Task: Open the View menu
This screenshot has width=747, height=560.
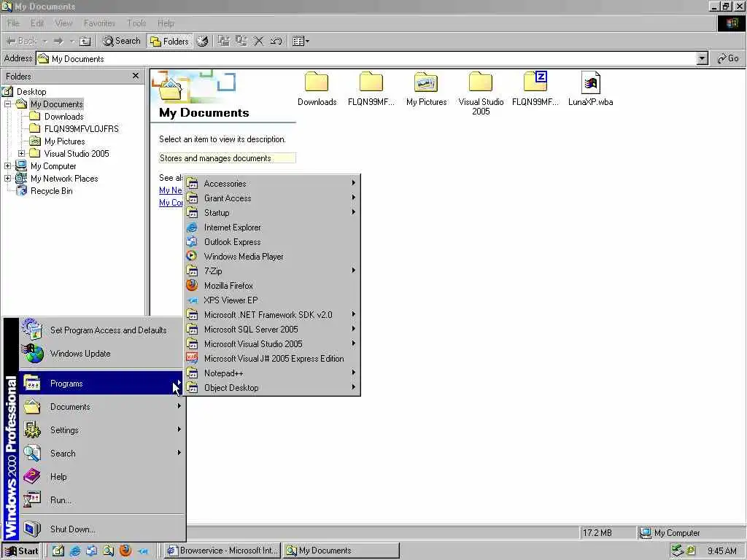Action: tap(63, 23)
